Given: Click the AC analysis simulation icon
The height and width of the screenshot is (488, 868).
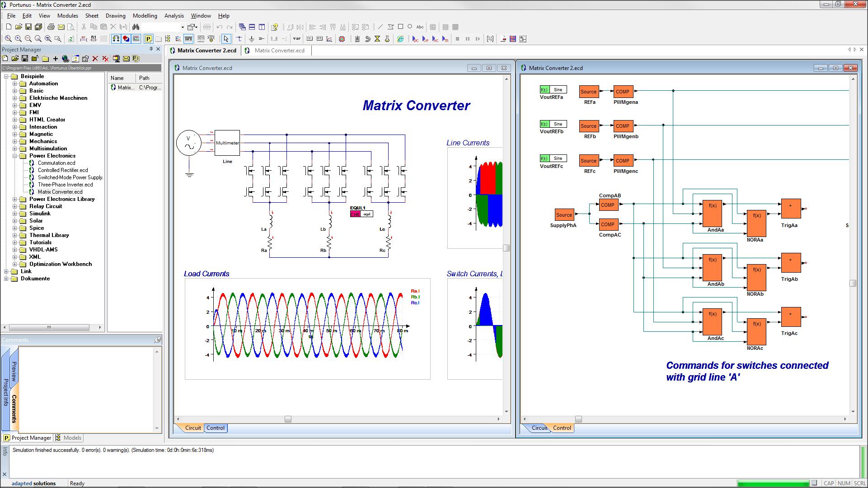Looking at the screenshot, I should click(x=435, y=39).
